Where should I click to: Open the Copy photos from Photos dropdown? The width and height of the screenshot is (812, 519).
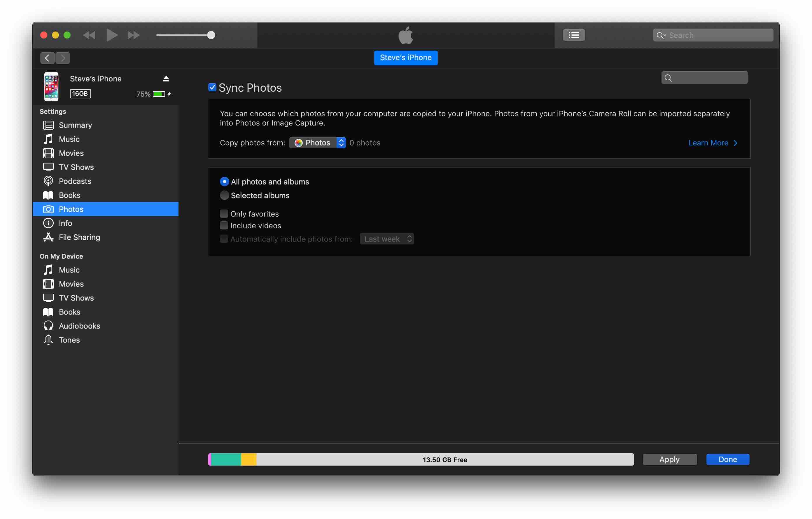[317, 143]
